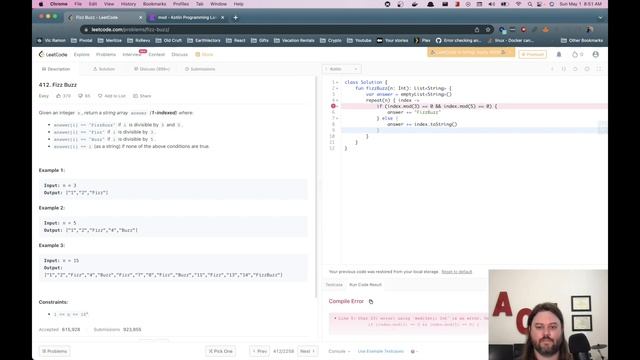Go to the Next problem
This screenshot has width=640, height=360.
(307, 351)
